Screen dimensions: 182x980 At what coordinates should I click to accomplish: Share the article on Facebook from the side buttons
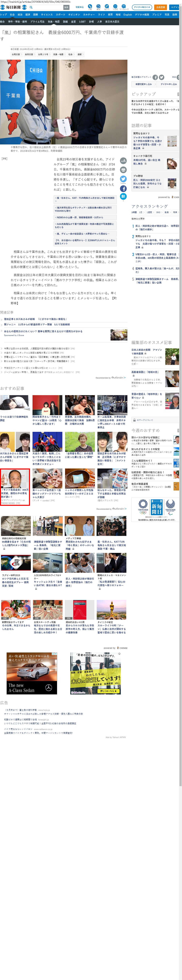point(123,188)
